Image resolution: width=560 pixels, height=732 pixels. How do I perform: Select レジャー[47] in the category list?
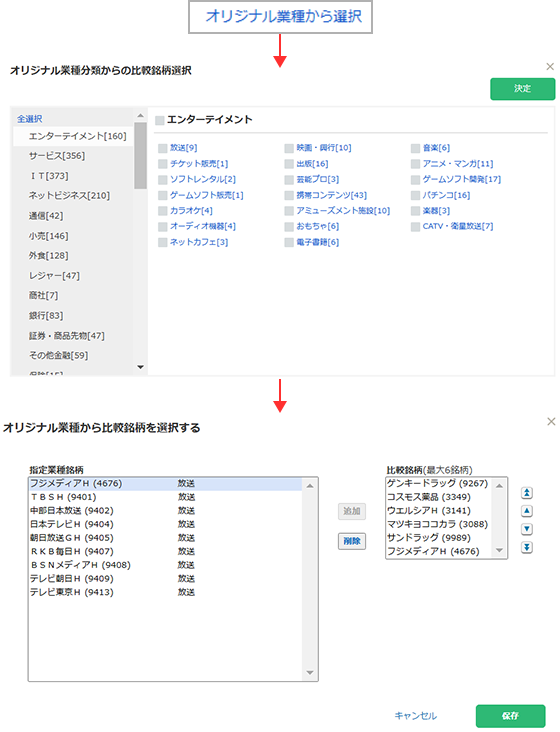coord(73,275)
